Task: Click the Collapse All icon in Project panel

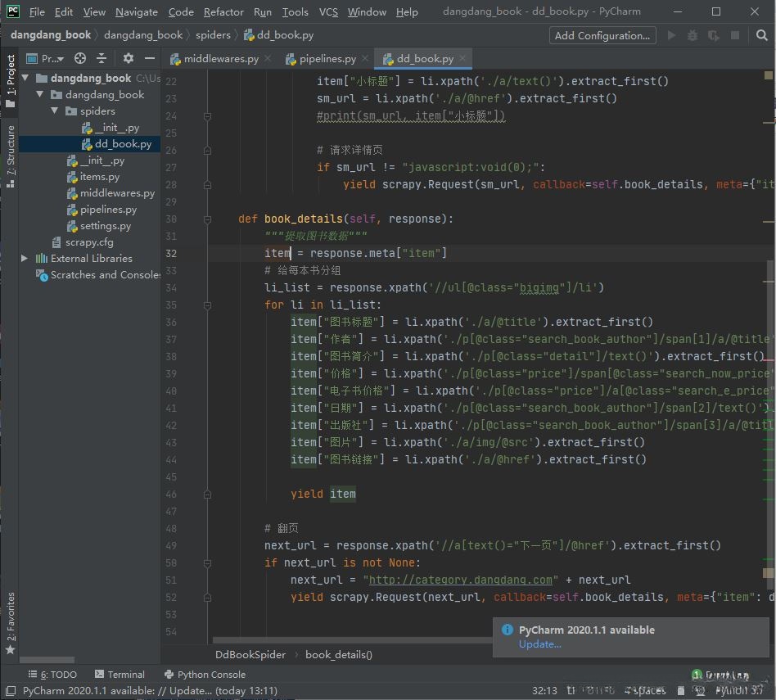Action: (102, 58)
